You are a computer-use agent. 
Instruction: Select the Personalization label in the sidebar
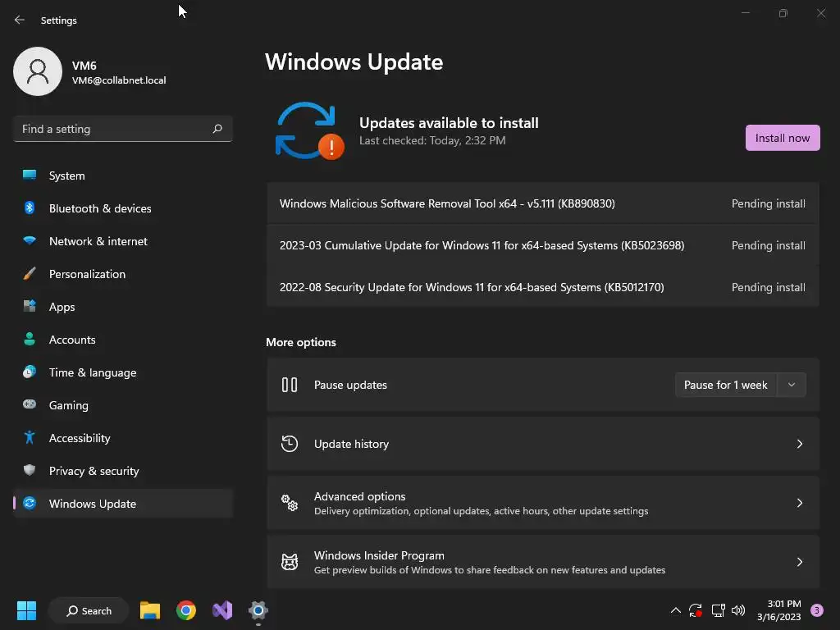click(x=87, y=274)
